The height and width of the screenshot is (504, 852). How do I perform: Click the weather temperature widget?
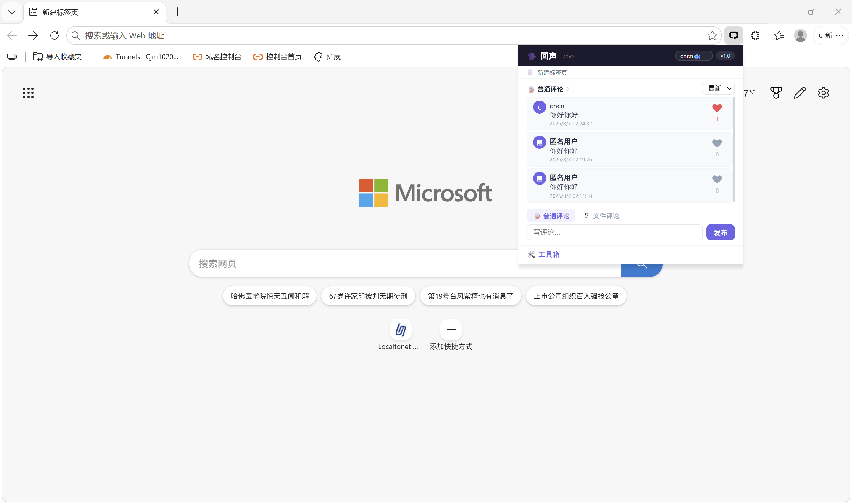pos(749,93)
